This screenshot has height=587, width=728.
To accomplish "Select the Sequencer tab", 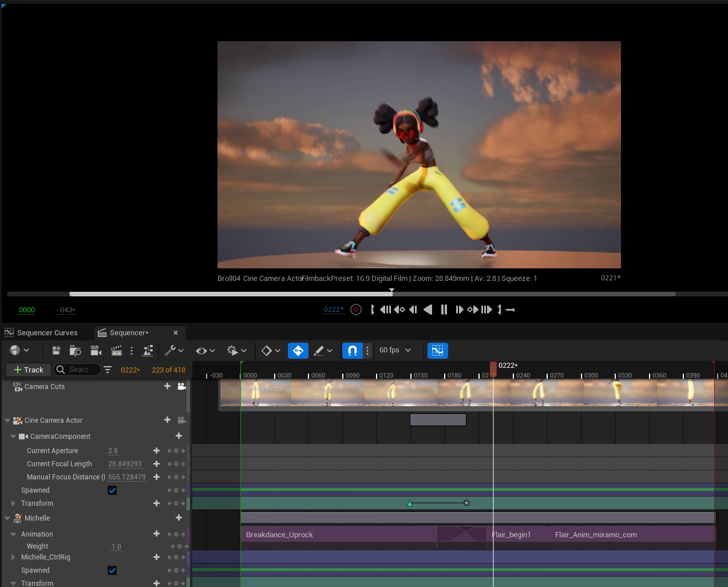I will (129, 332).
